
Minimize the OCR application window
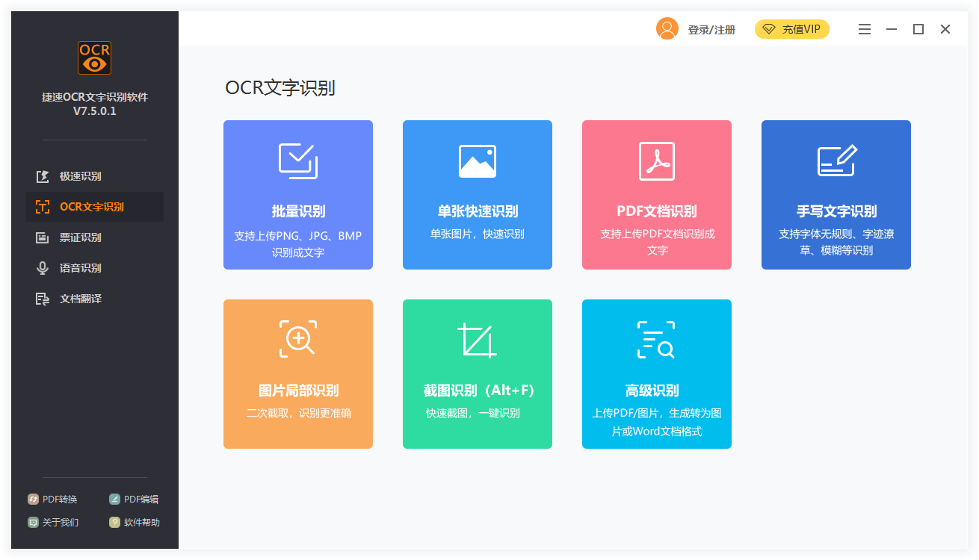892,29
